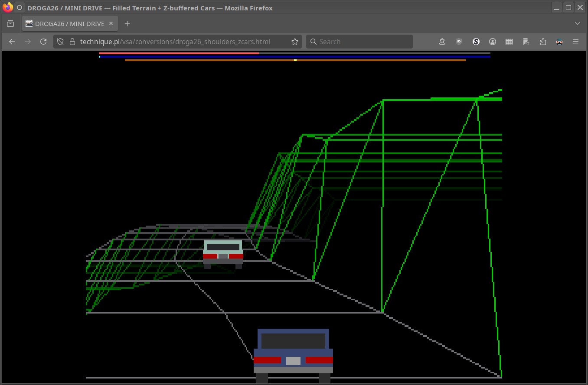Open the Firefox hamburger application menu
The width and height of the screenshot is (588, 385).
point(576,42)
